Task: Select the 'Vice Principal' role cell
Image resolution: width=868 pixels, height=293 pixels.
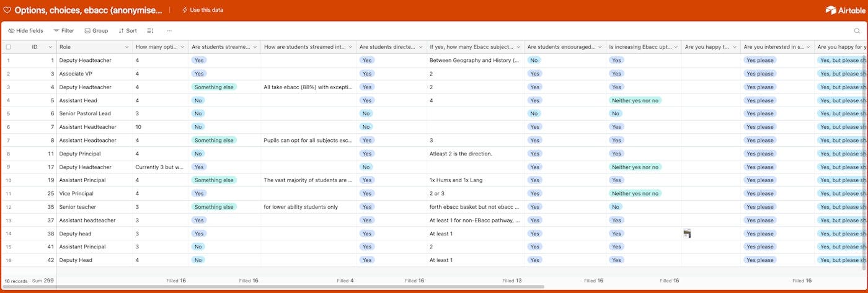Action: (94, 193)
